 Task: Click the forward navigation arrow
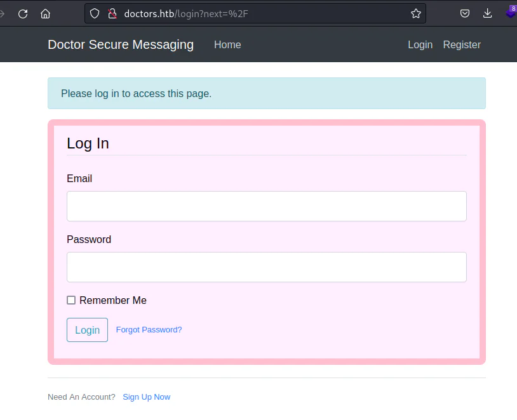pos(2,14)
